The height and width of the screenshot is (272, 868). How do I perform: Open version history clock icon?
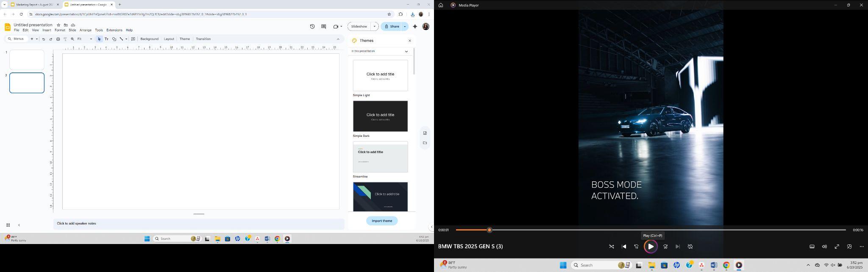click(x=312, y=26)
